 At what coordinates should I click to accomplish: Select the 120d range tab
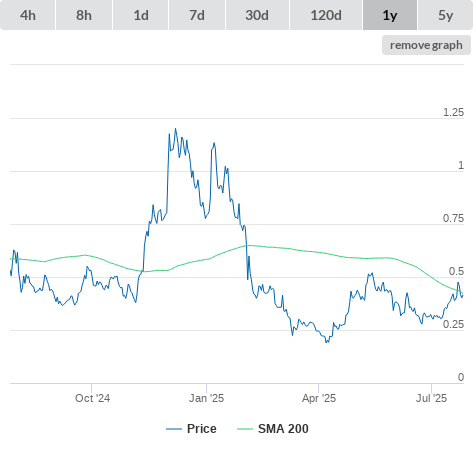coord(326,15)
